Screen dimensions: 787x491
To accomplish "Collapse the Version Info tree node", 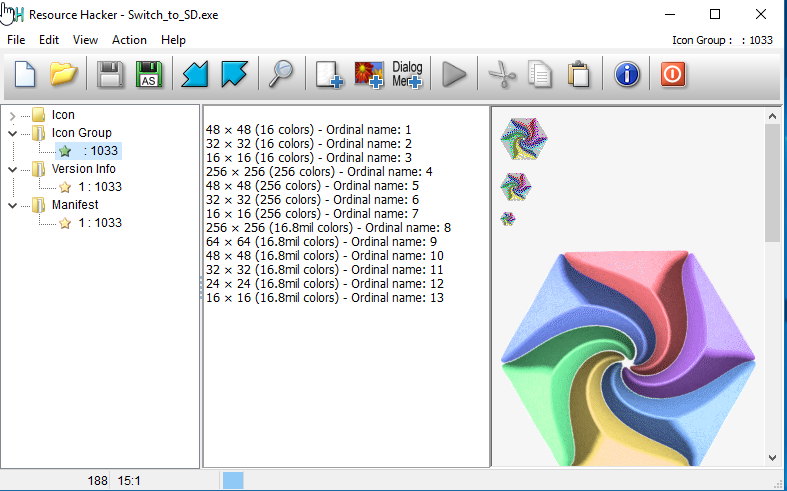I will click(x=12, y=169).
